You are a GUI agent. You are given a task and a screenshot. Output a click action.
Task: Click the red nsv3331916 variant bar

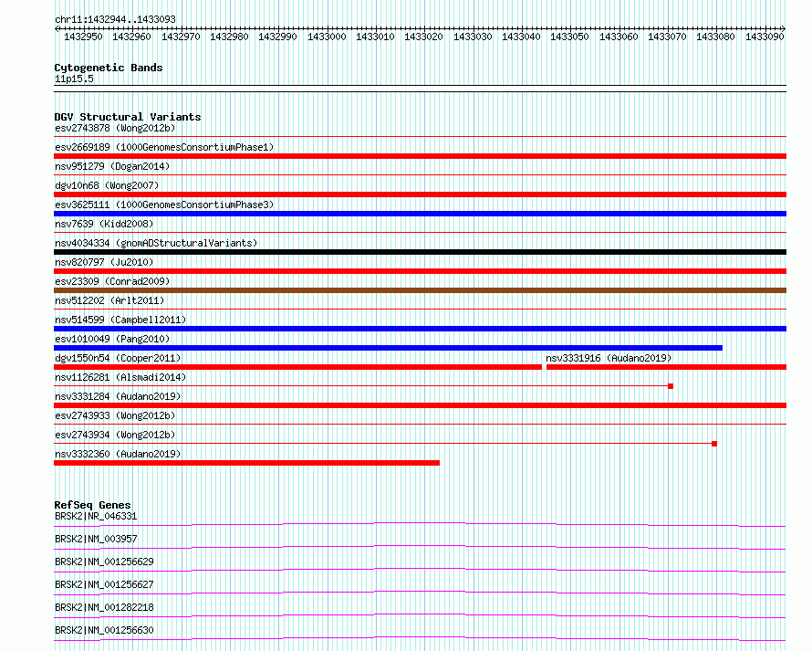(x=667, y=367)
